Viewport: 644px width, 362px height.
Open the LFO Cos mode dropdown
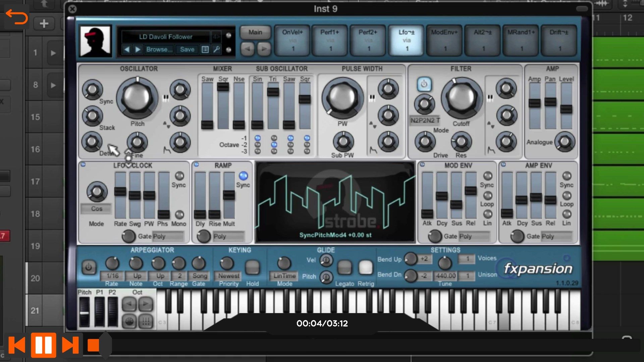(x=96, y=209)
